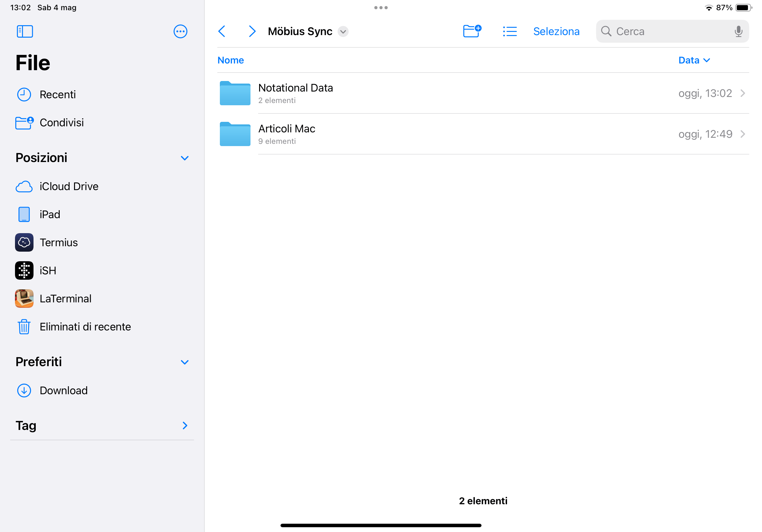Click the Cerca search field
The width and height of the screenshot is (762, 532).
coord(667,32)
